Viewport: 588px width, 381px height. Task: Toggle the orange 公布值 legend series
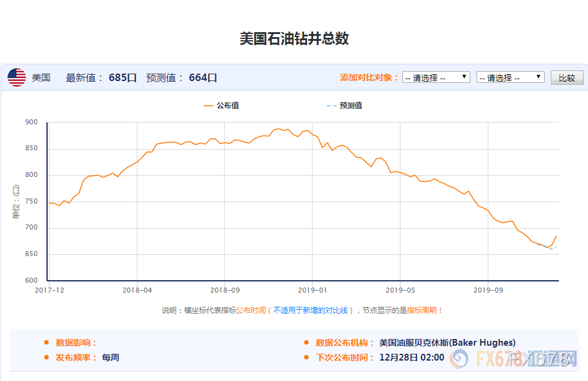221,106
